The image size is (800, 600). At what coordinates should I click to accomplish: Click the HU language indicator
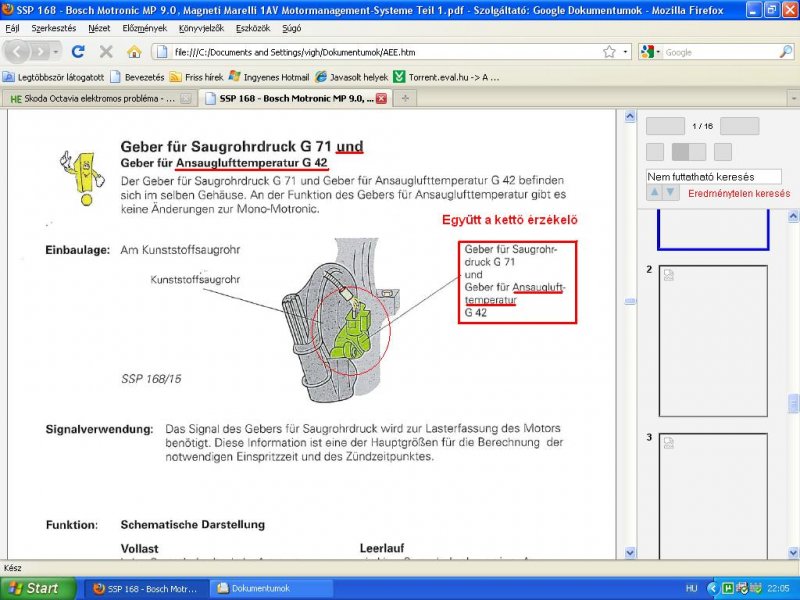[691, 588]
